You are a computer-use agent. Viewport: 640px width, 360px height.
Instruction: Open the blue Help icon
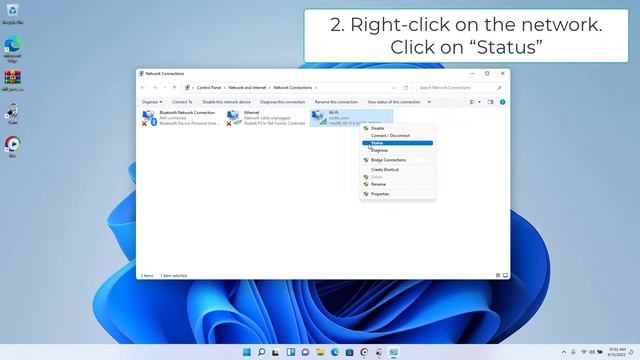coord(502,102)
